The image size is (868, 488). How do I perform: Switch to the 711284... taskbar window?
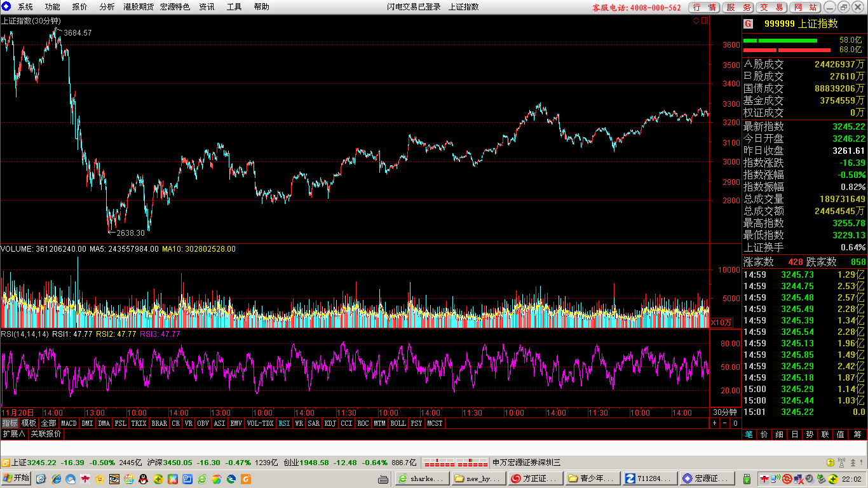pos(649,478)
